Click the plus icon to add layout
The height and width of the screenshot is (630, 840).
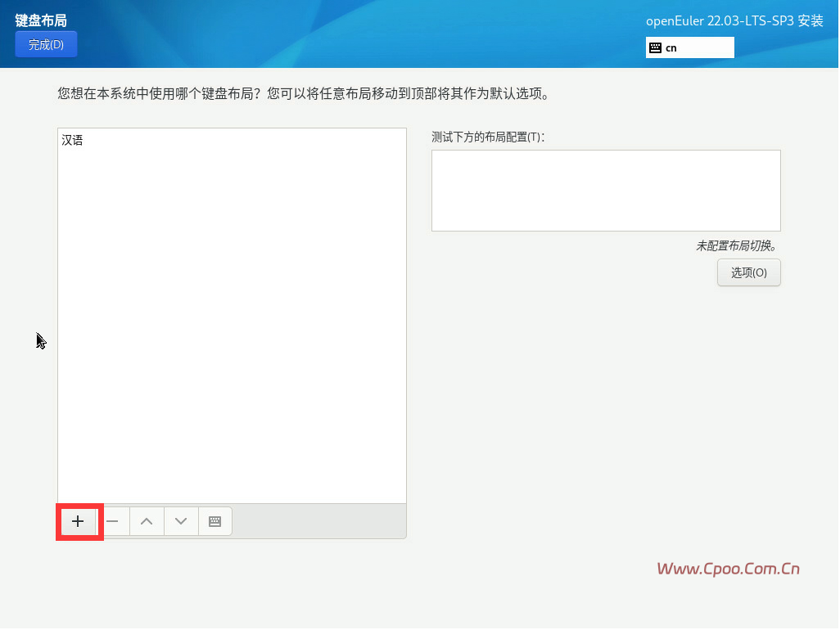(x=79, y=521)
